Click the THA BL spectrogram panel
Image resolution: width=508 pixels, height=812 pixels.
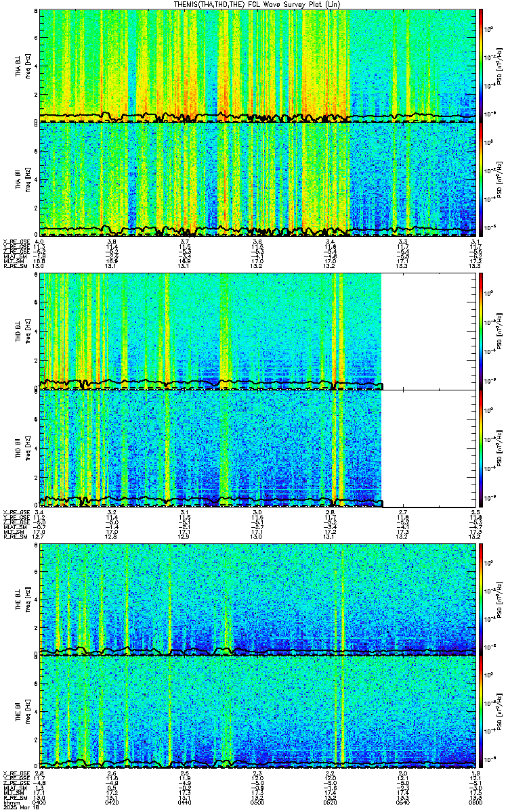point(257,64)
